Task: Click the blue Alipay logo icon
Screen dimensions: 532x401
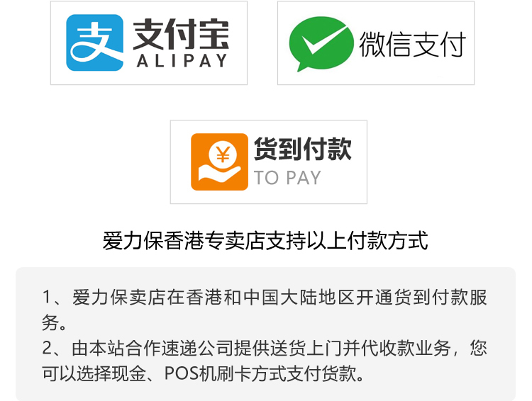Action: [x=94, y=43]
